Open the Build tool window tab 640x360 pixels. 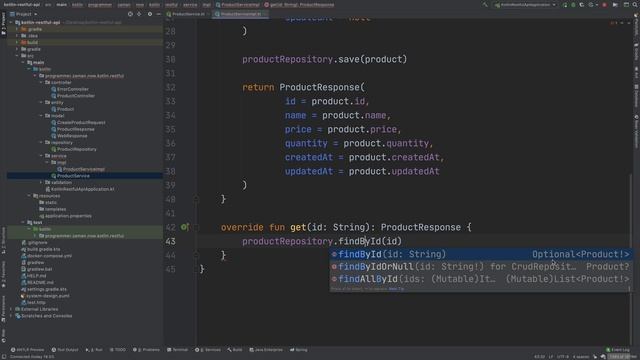(235, 350)
